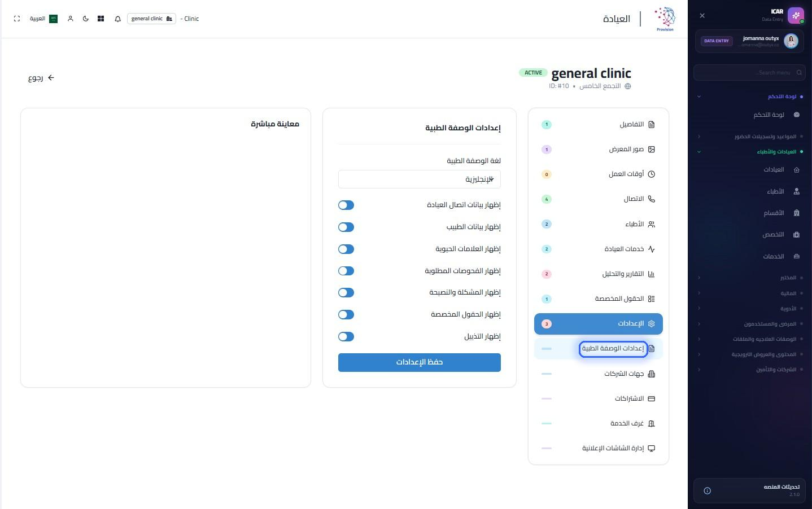The height and width of the screenshot is (509, 812).
Task: Click the search magnifier icon in sidebar
Action: pos(799,72)
